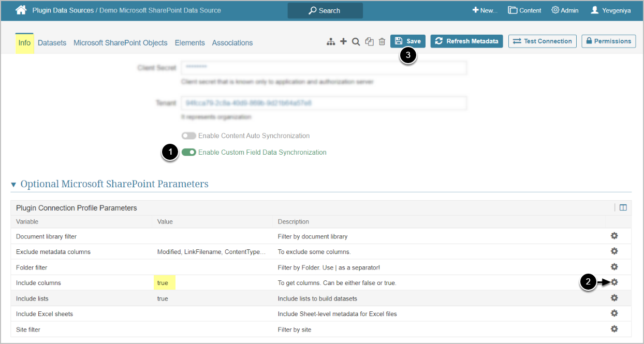Click the duplicate copy icon
This screenshot has height=344, width=644.
[369, 41]
